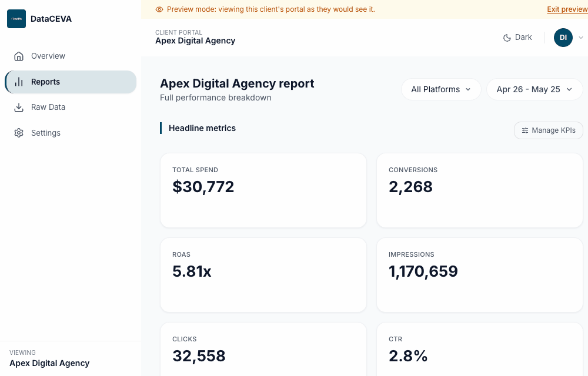Click the Preview mode banner message

click(x=270, y=9)
